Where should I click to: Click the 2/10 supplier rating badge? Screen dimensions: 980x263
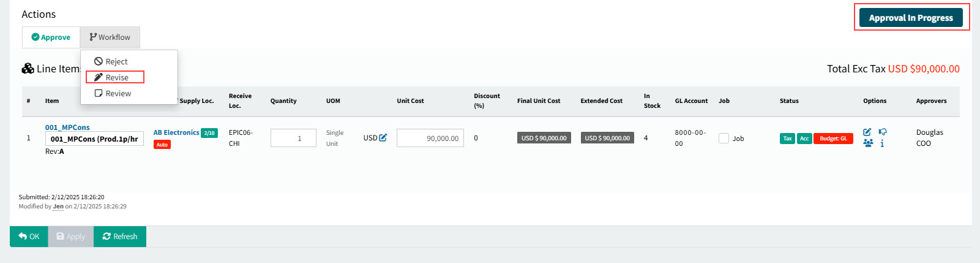point(209,133)
